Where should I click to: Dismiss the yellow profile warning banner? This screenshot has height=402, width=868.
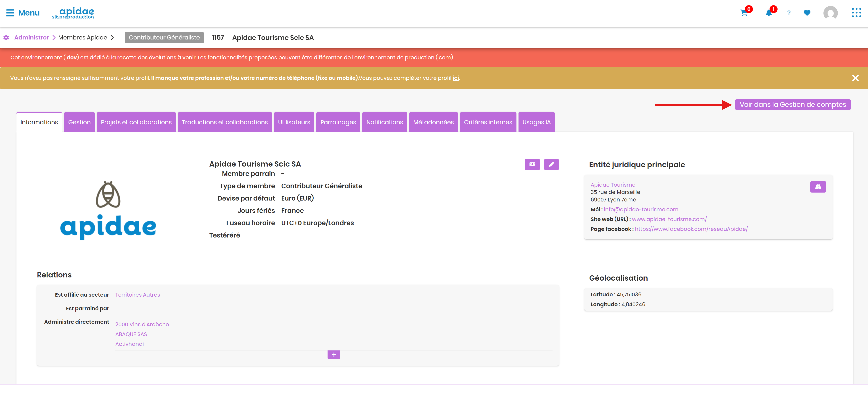click(x=855, y=78)
